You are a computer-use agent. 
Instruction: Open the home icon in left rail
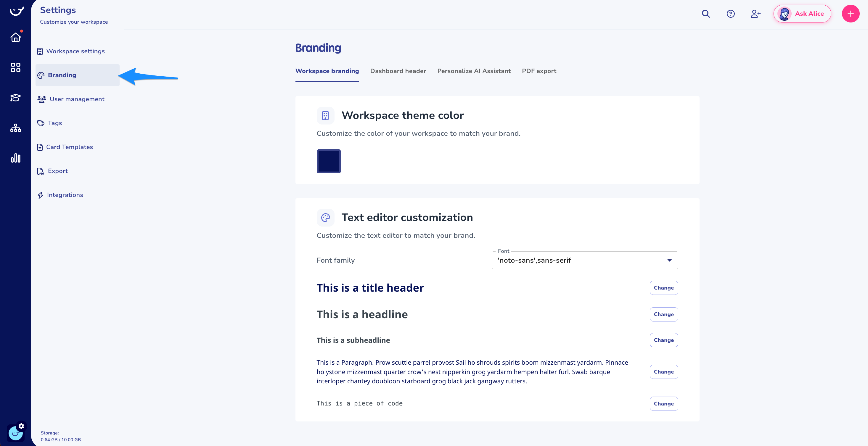point(15,37)
